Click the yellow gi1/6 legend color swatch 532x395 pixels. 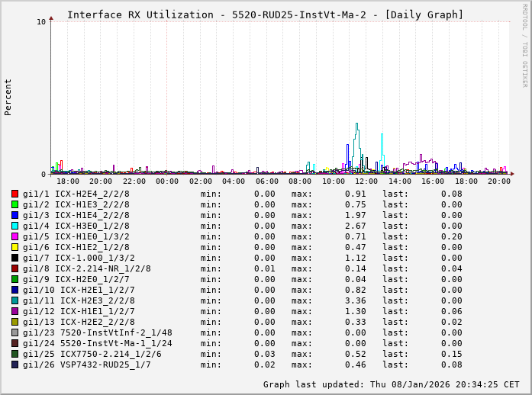tap(15, 247)
